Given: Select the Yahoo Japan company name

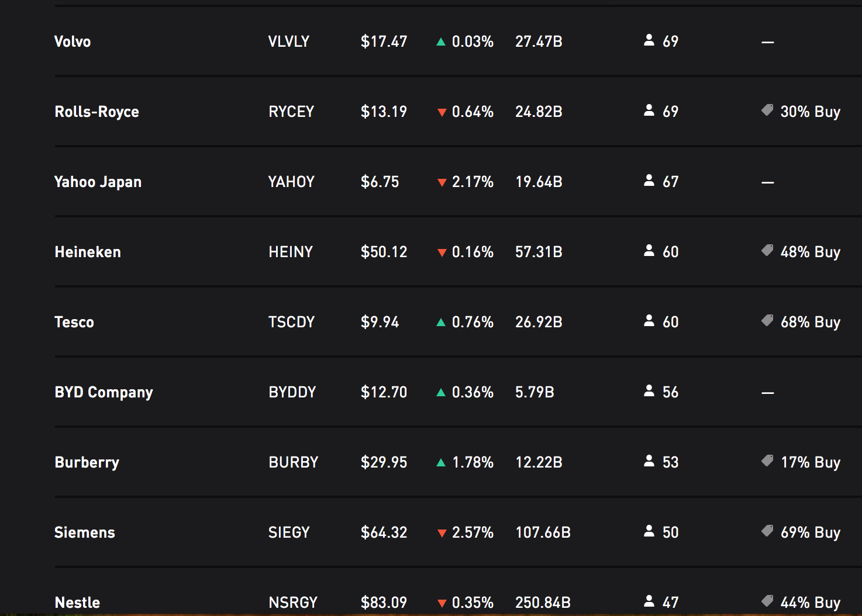Looking at the screenshot, I should [98, 182].
